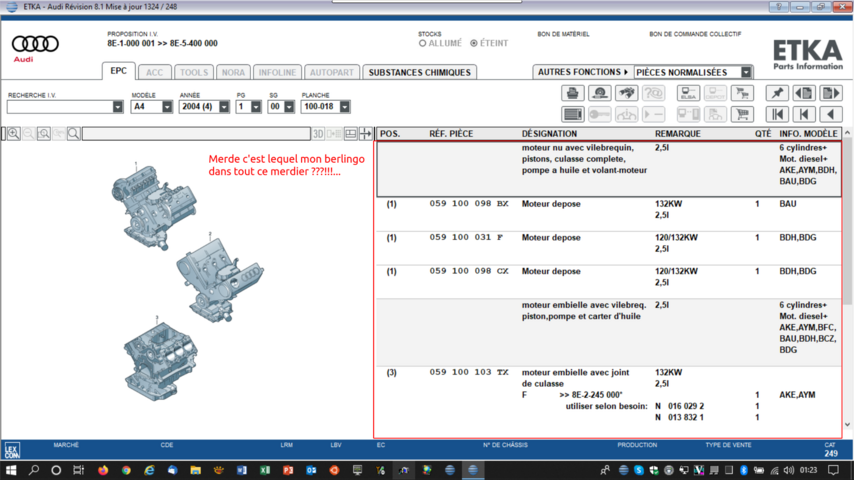Open Firefox from the taskbar
Screen dimensions: 854x480
click(x=103, y=470)
